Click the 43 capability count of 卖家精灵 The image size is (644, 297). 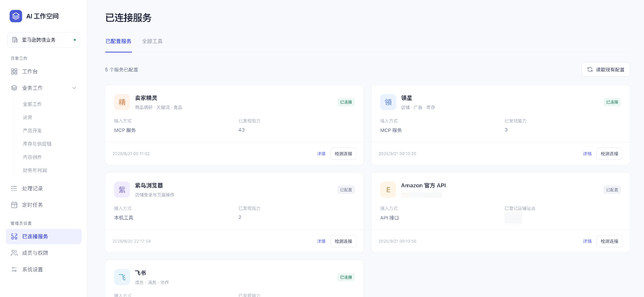pyautogui.click(x=242, y=130)
